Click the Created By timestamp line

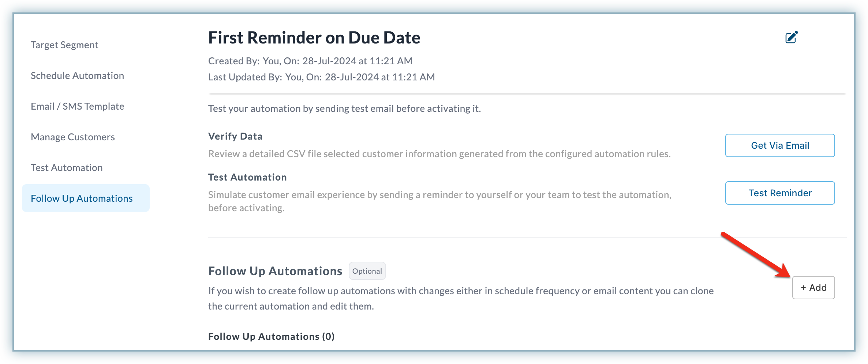310,61
